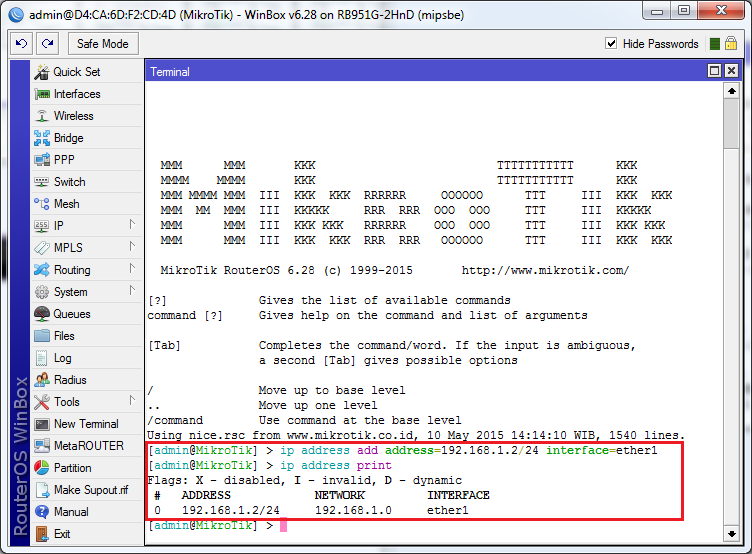
Task: Click the 'MikroTik RouterOS 6.28' text
Action: (x=237, y=271)
